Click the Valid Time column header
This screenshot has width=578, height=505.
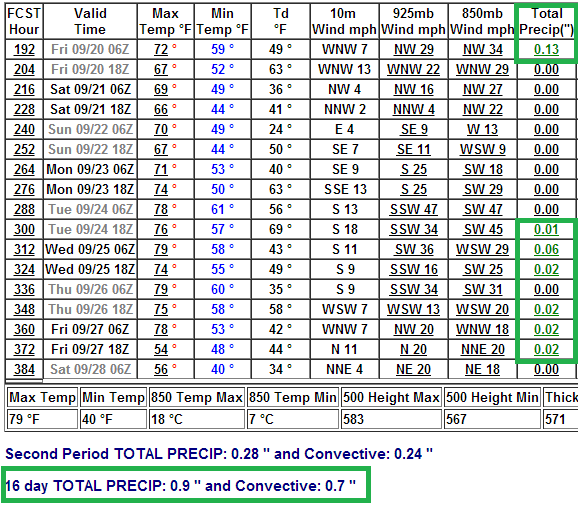click(x=90, y=21)
